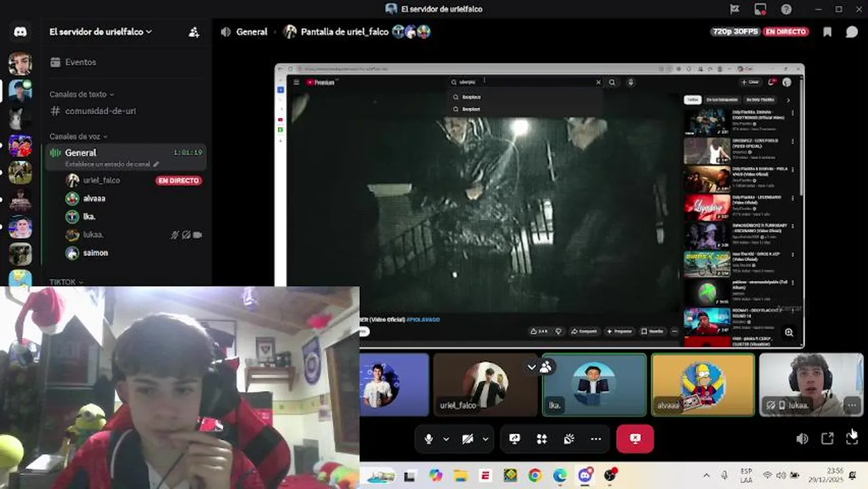This screenshot has width=868, height=489.
Task: Click the bookmark-shaped icon beside chat bubble
Action: click(x=827, y=32)
